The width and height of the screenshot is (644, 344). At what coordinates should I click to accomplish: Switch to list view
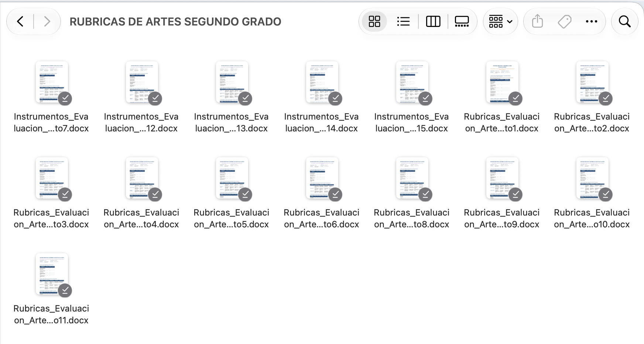[403, 21]
